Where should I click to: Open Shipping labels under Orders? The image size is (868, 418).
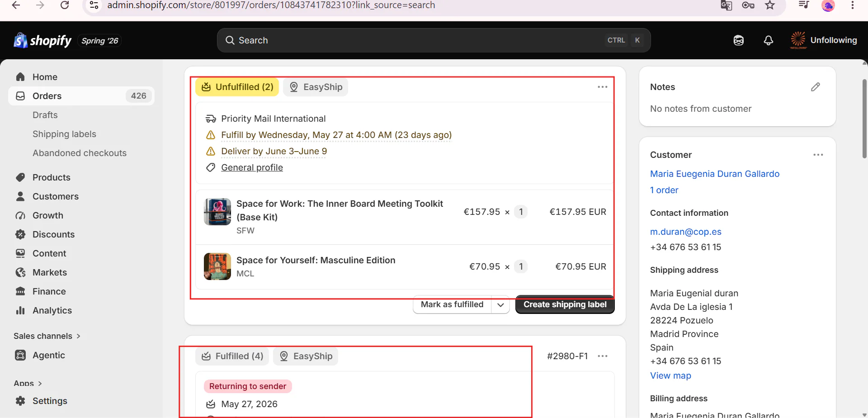[x=64, y=134]
